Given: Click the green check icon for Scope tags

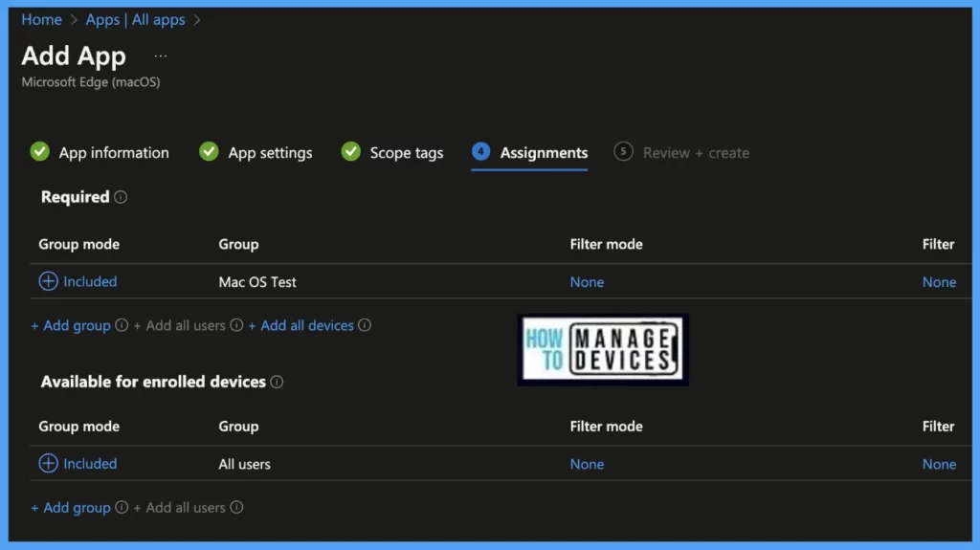Looking at the screenshot, I should (350, 151).
